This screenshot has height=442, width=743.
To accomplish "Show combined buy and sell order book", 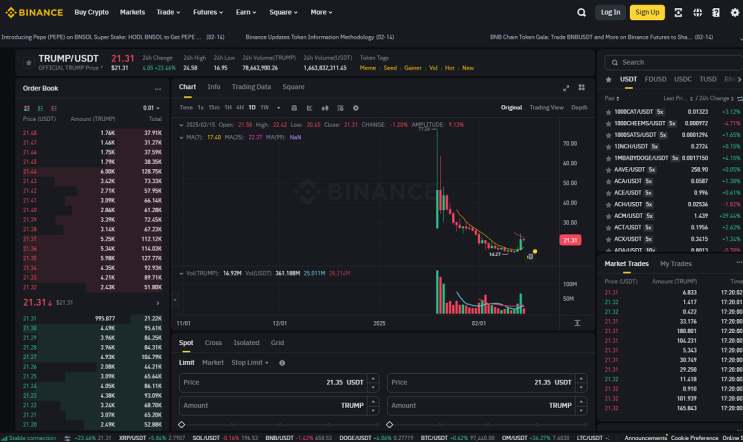I will click(x=27, y=108).
